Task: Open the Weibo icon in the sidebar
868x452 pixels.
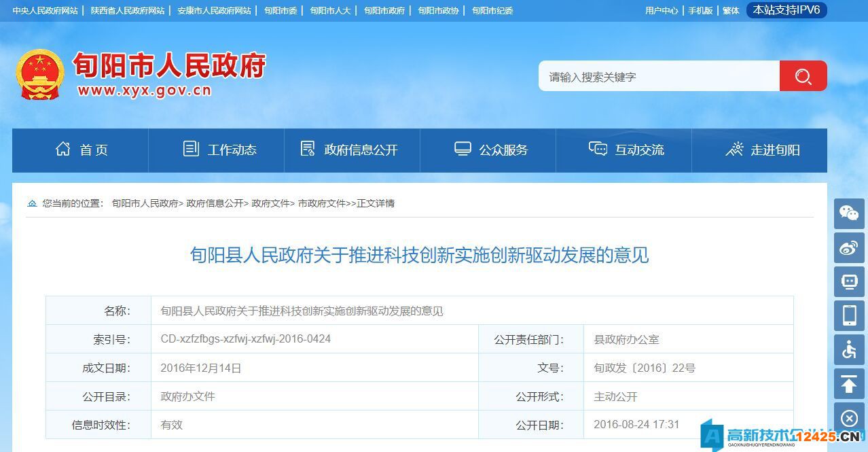Action: tap(848, 248)
